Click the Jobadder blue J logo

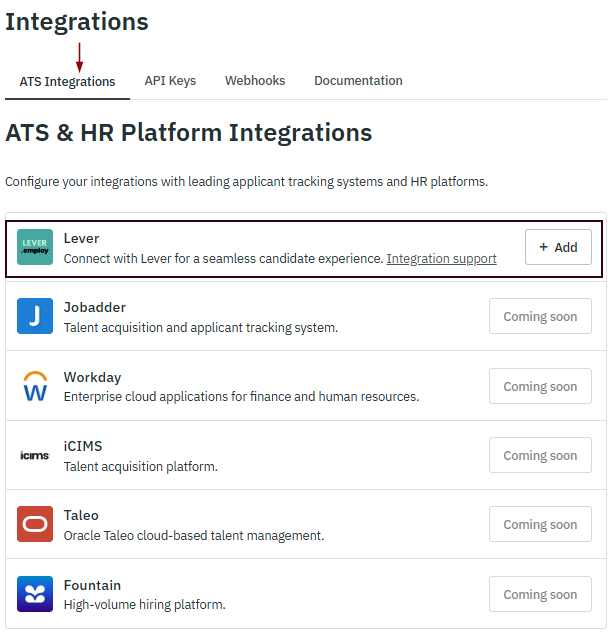coord(35,316)
